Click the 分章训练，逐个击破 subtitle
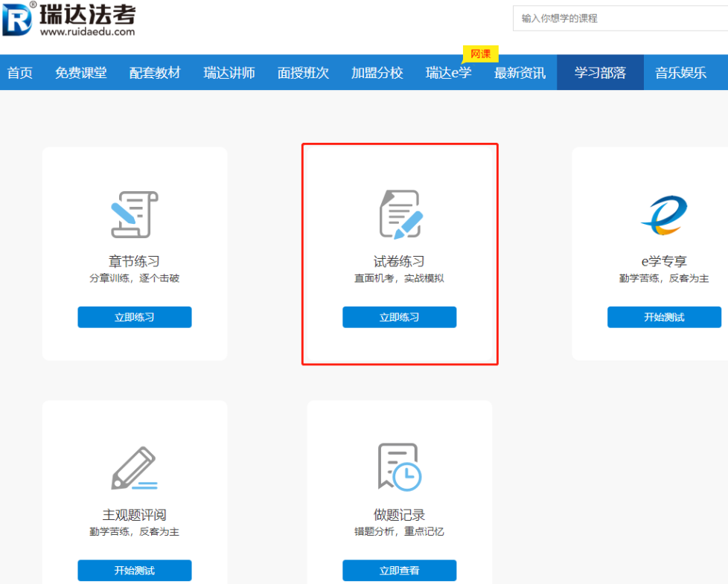Screen dimensions: 728x584 click(134, 278)
